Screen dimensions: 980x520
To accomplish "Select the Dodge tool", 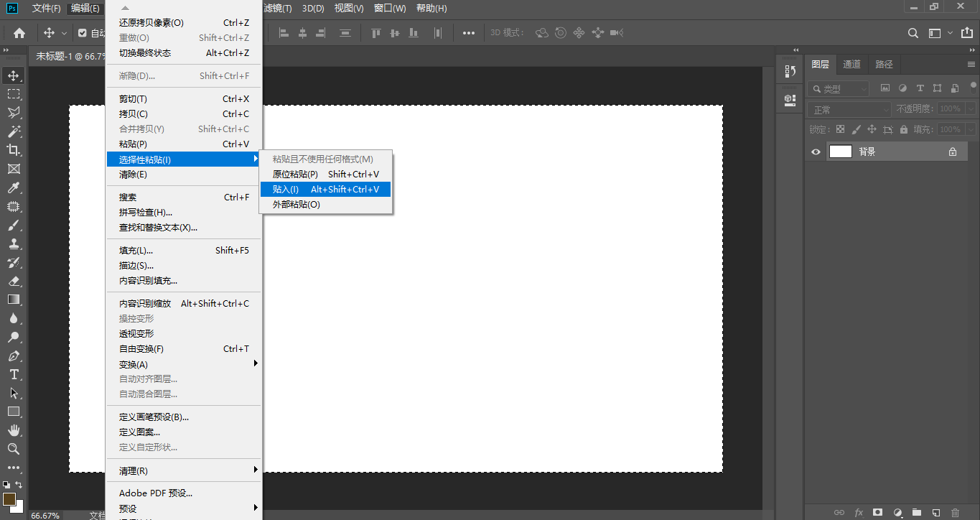I will point(14,337).
